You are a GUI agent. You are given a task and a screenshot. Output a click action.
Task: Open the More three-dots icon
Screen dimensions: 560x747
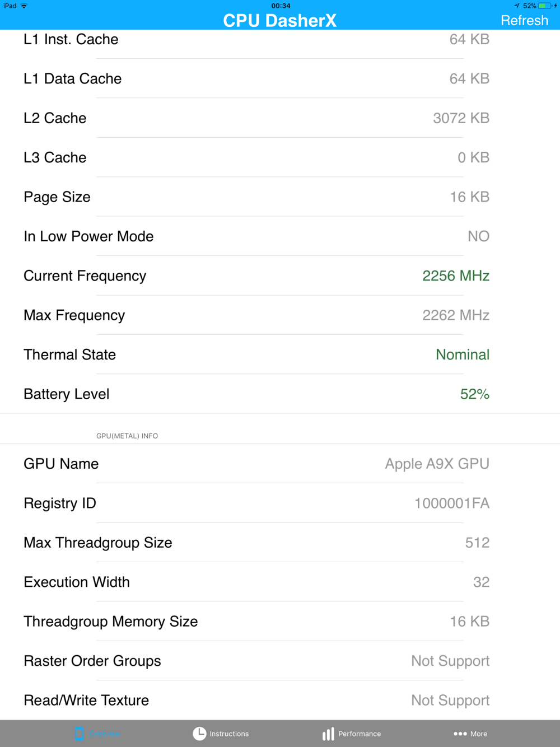[x=460, y=734]
